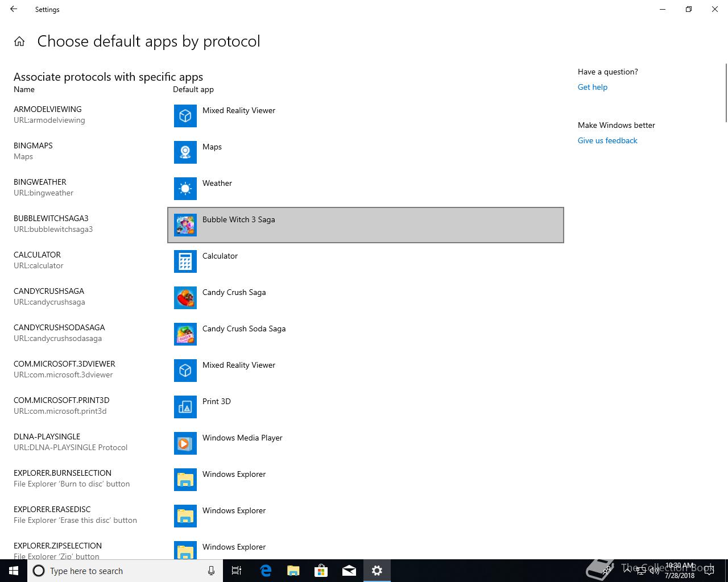Click the DLNA-PLAYSINGLE protocol name
The image size is (728, 582).
tap(47, 436)
